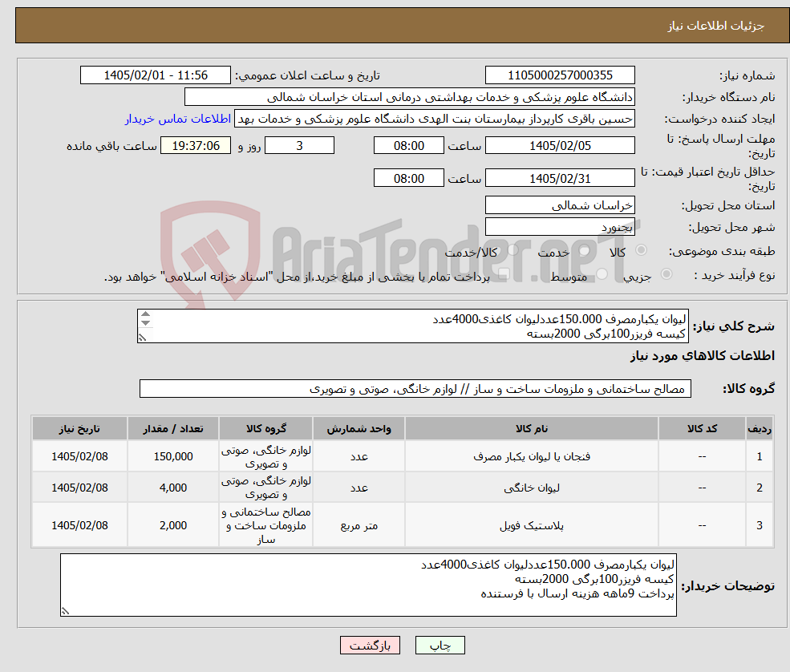This screenshot has width=790, height=672.
Task: Click section heading اطلاعات کالاهای مورد نیاز
Action: 703,356
